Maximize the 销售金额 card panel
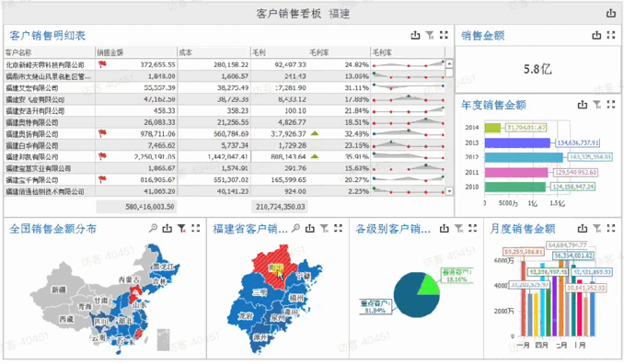This screenshot has width=624, height=364. (611, 35)
